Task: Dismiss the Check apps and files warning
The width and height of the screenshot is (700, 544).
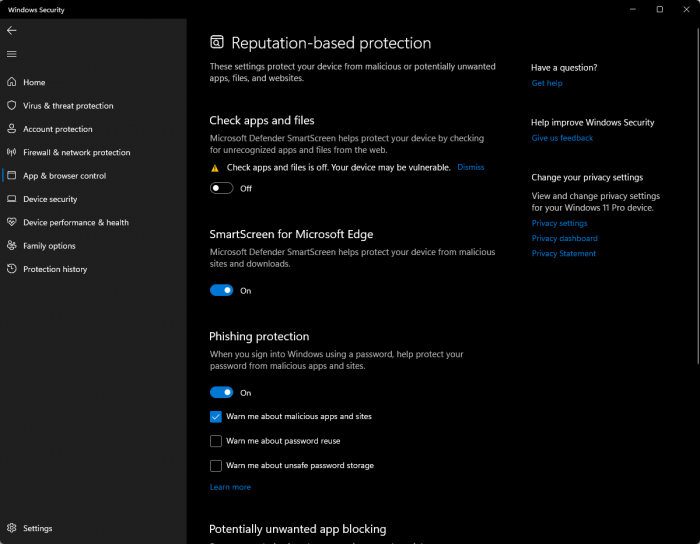Action: 470,167
